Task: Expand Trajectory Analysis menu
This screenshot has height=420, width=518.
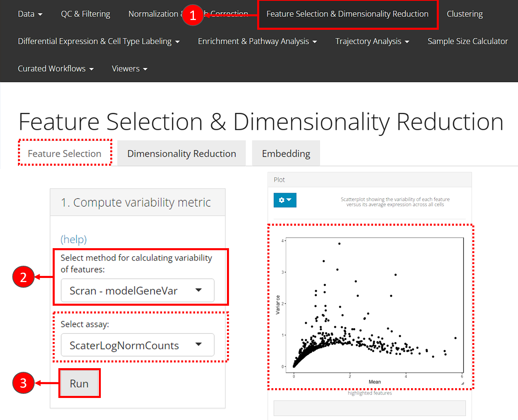Action: coord(372,41)
